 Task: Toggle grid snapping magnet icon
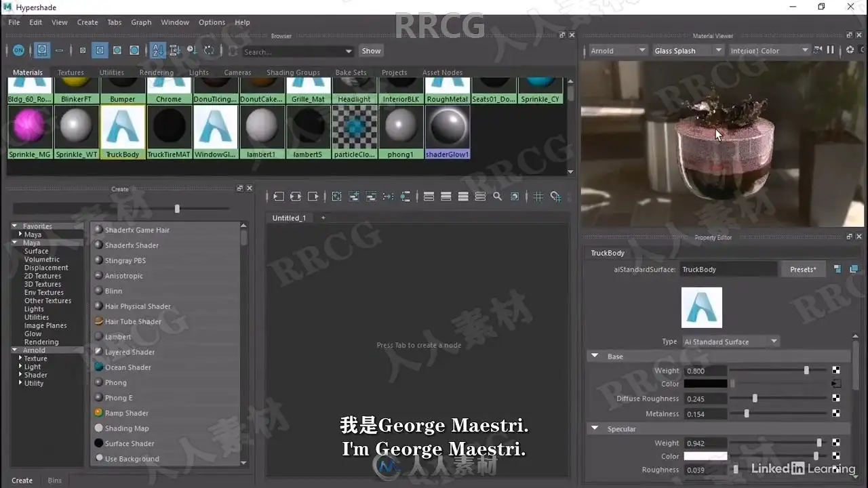pyautogui.click(x=555, y=197)
